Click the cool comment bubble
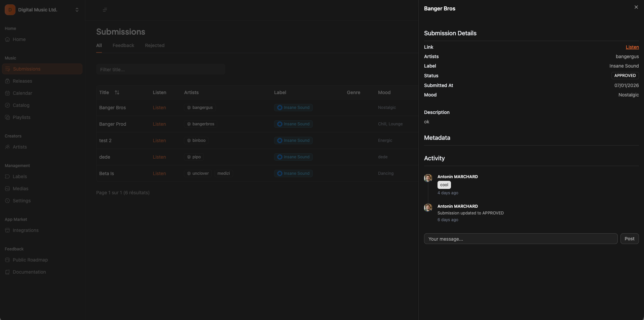The width and height of the screenshot is (644, 320). pos(444,185)
